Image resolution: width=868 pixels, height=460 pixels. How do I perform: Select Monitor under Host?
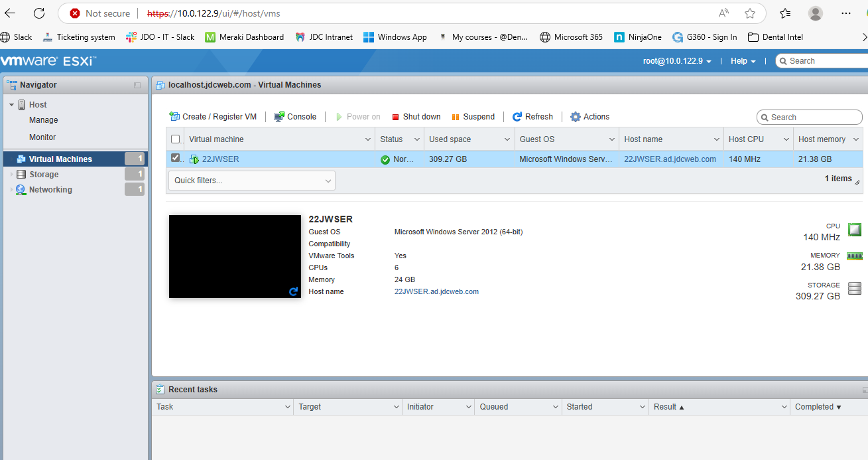[42, 137]
